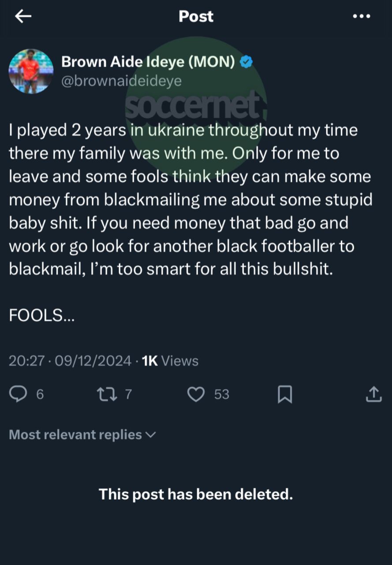View analytics by clicking 1K Views

click(170, 361)
